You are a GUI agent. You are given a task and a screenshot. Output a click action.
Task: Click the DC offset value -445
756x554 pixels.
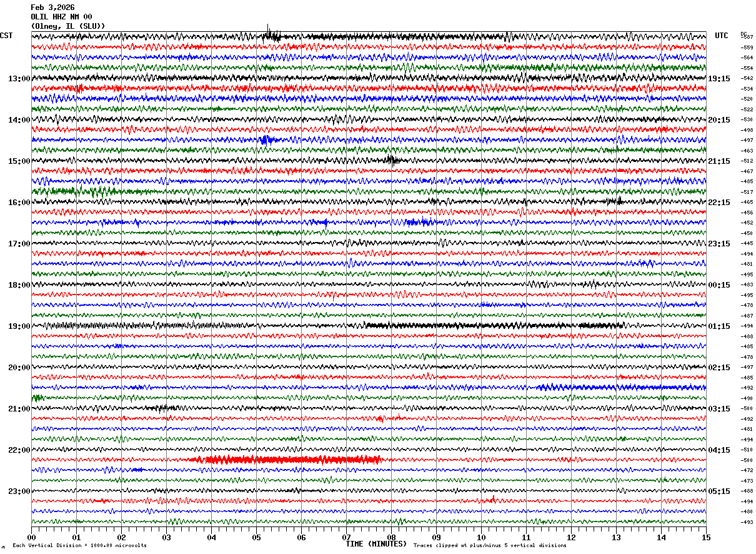click(747, 243)
